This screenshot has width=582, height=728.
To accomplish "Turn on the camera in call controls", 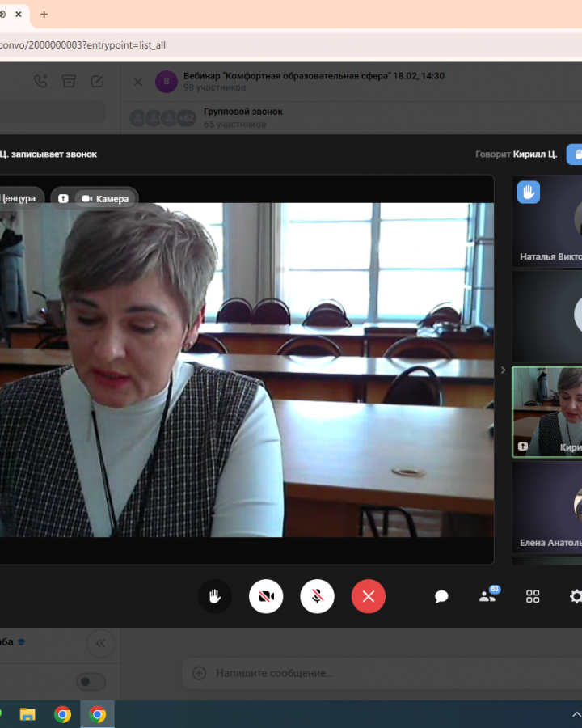I will [x=266, y=597].
